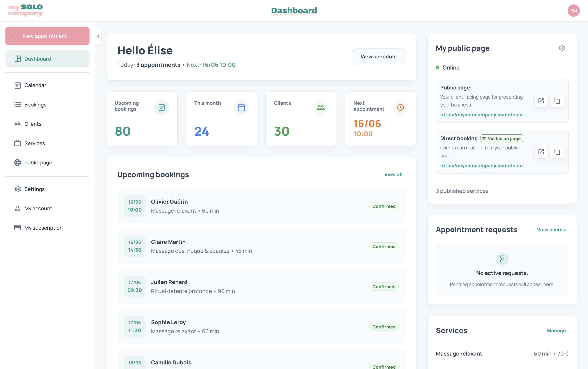Click View clients link
Screen dimensions: 588x369
tap(551, 230)
